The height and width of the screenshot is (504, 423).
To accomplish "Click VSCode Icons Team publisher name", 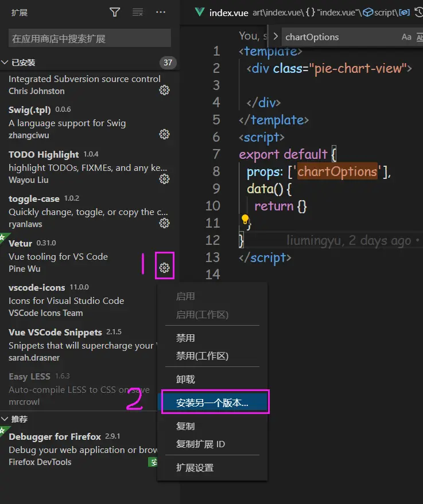I will coord(46,312).
